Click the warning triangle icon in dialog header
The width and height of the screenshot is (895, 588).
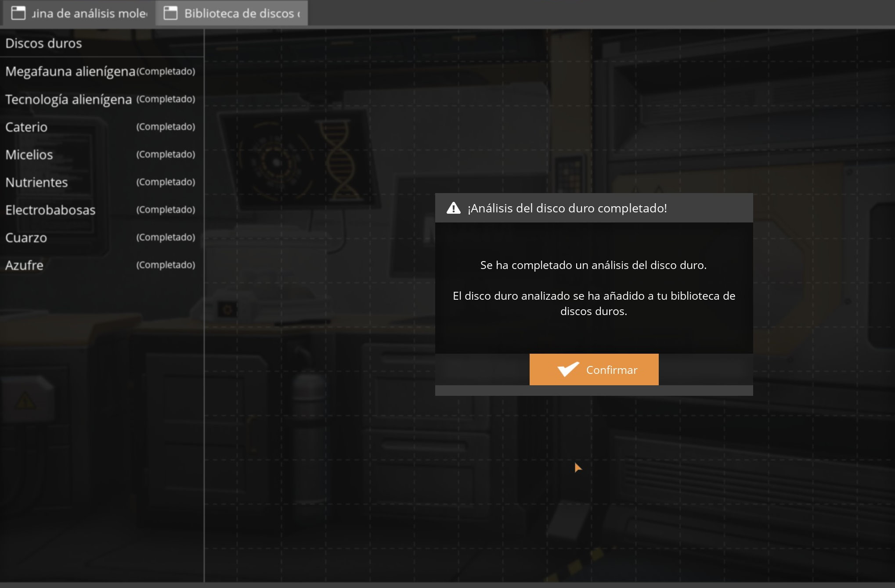453,208
